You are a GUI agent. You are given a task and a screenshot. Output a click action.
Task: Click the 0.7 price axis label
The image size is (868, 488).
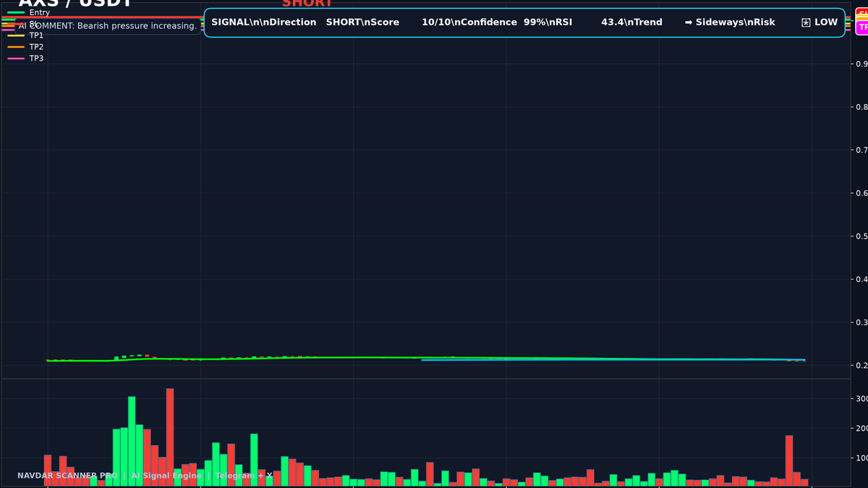[x=861, y=150]
